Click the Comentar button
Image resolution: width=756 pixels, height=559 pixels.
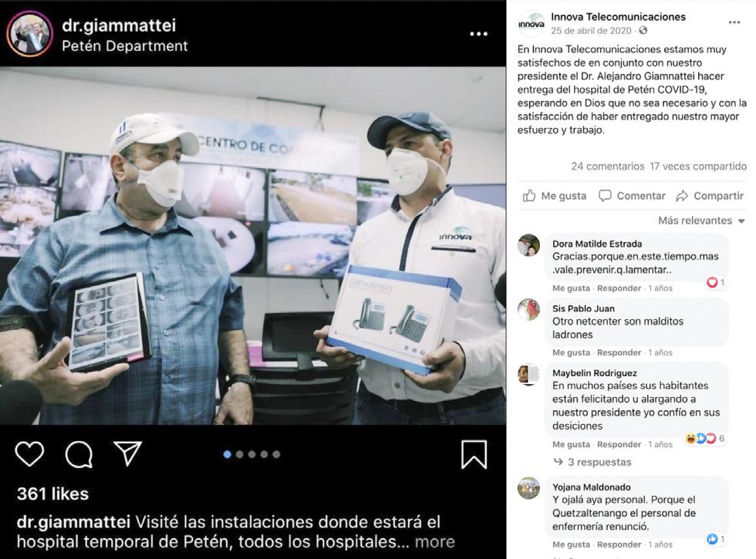[632, 196]
